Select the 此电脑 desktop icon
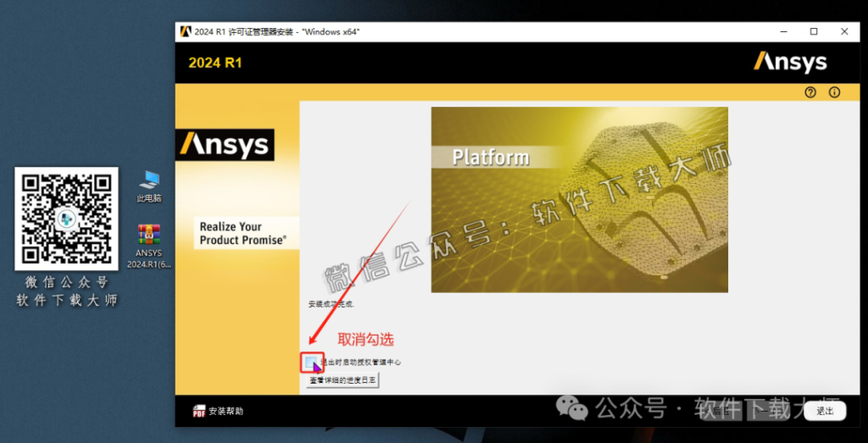Image resolution: width=868 pixels, height=443 pixels. point(149,187)
